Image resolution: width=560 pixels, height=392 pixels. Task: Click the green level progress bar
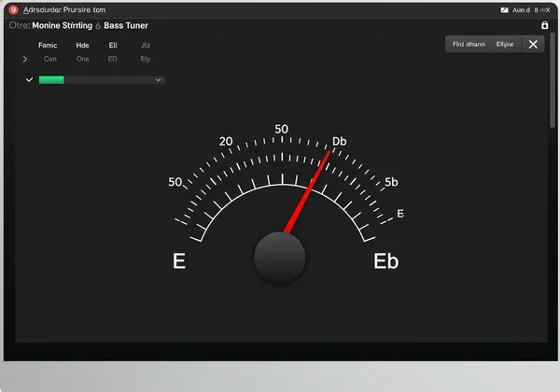(x=51, y=80)
